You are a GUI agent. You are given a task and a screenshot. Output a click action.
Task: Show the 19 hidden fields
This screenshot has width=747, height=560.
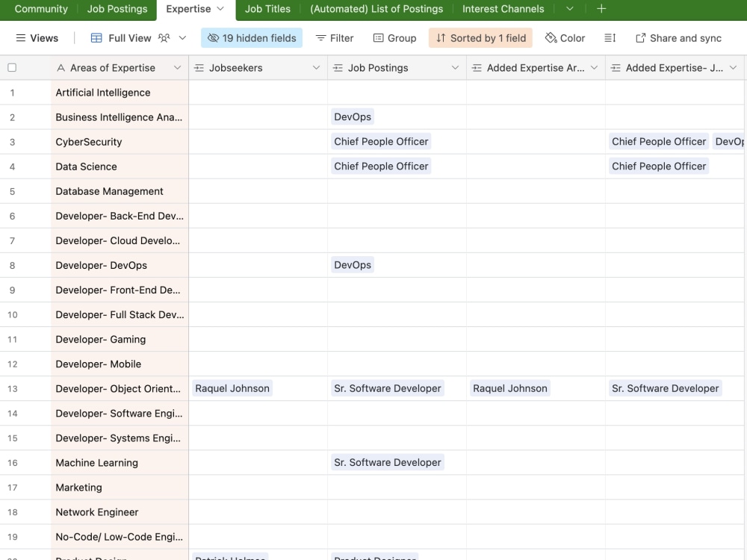click(x=252, y=37)
